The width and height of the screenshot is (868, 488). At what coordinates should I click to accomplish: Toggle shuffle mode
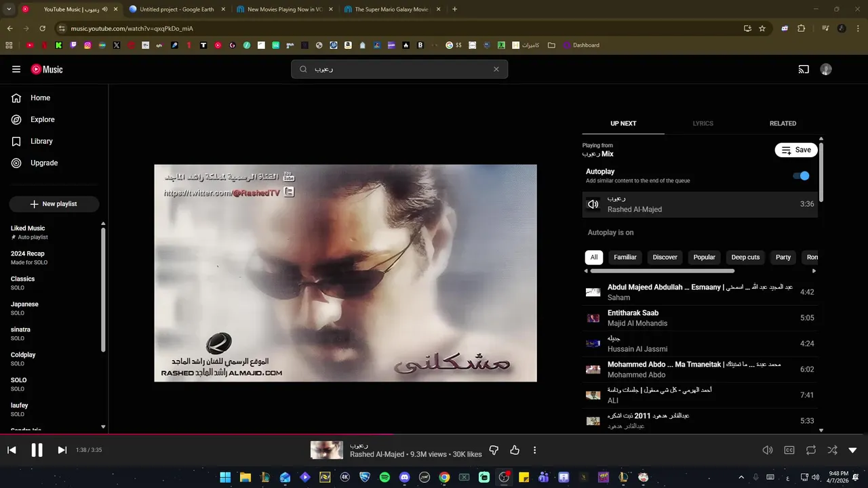[832, 450]
